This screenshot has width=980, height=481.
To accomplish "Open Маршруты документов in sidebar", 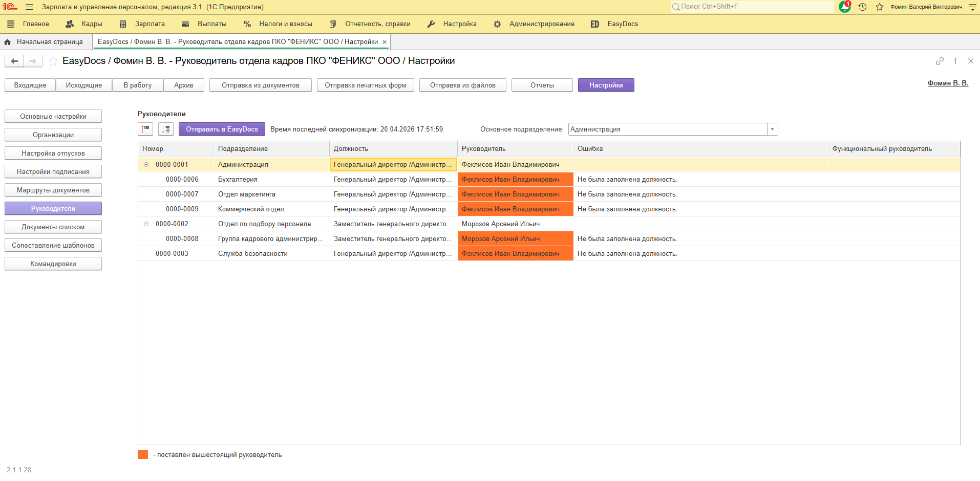I will click(53, 190).
